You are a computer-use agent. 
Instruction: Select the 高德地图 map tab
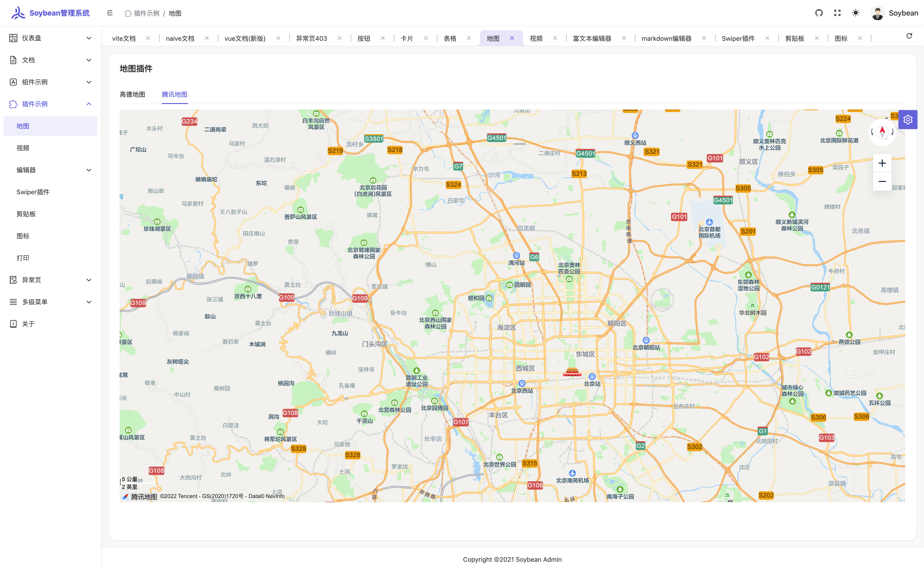(x=132, y=94)
